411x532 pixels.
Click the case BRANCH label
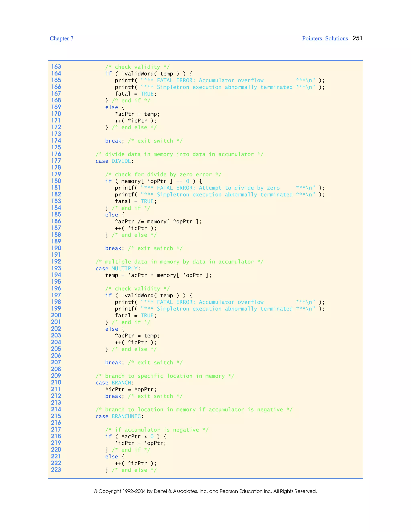point(114,383)
